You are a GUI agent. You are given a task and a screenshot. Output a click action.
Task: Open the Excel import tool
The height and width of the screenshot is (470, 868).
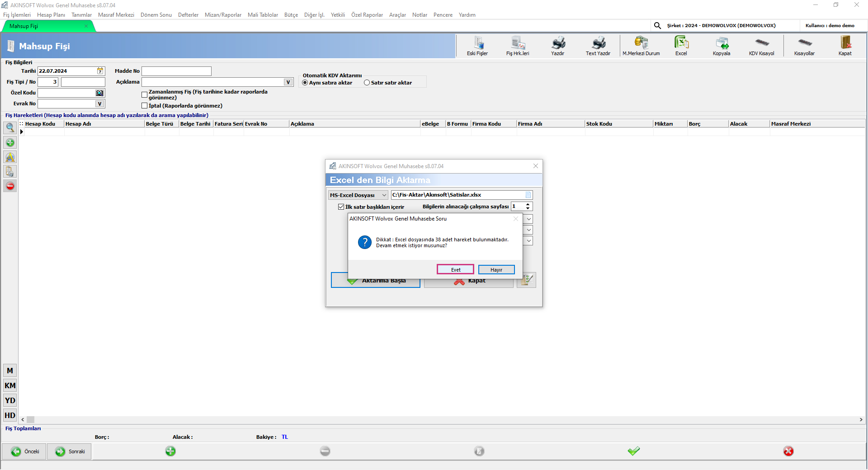(x=681, y=46)
